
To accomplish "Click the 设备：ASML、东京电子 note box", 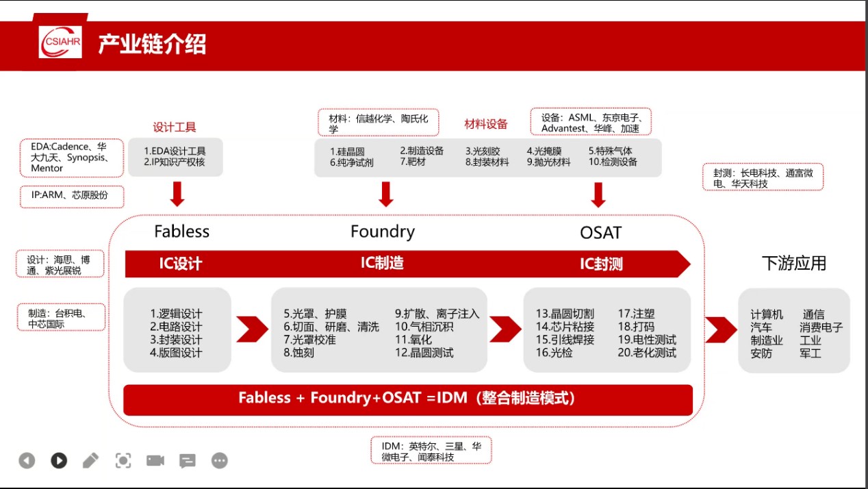I will tap(591, 122).
